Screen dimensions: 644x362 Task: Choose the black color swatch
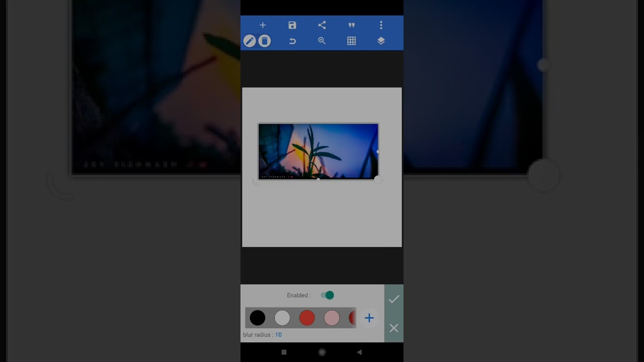[258, 318]
